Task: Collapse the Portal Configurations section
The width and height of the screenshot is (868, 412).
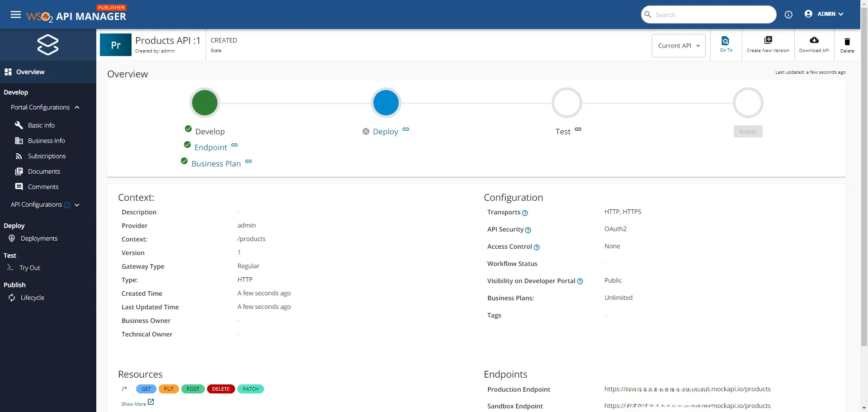Action: pyautogui.click(x=77, y=108)
